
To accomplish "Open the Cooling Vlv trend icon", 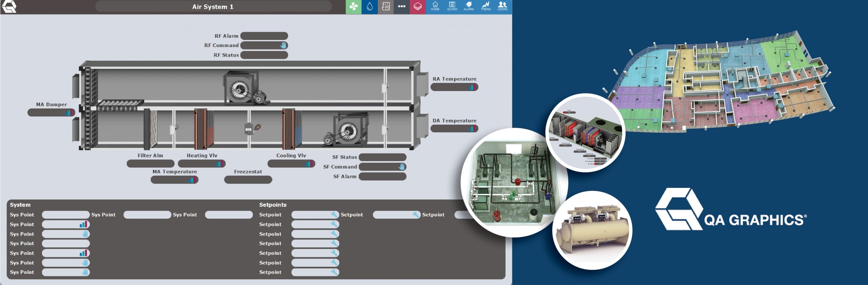I will [x=309, y=164].
